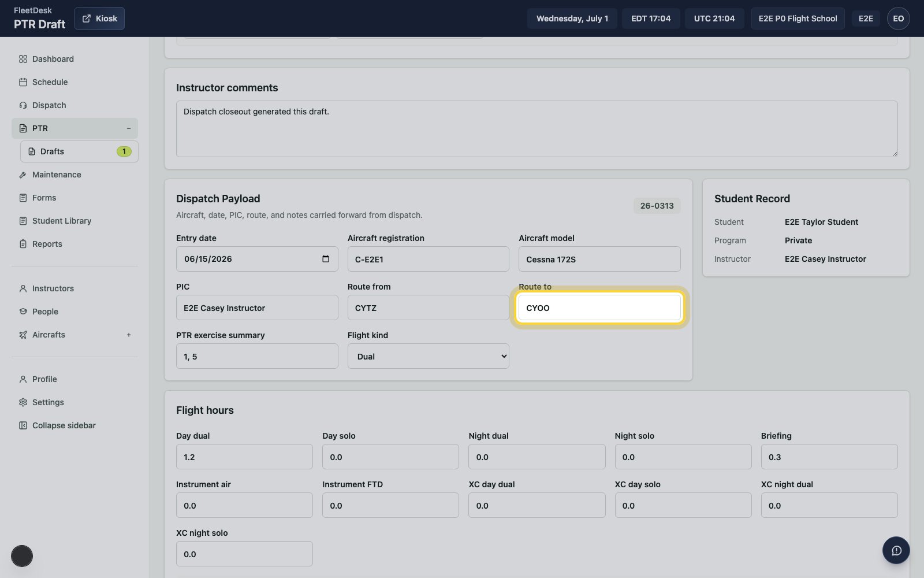
Task: Click the Day dual hours field
Action: [244, 457]
